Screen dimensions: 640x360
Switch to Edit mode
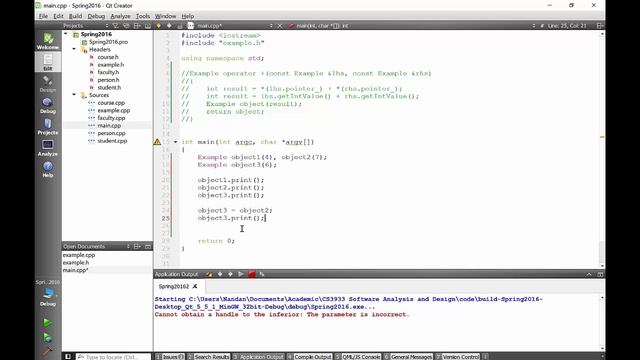(48, 62)
